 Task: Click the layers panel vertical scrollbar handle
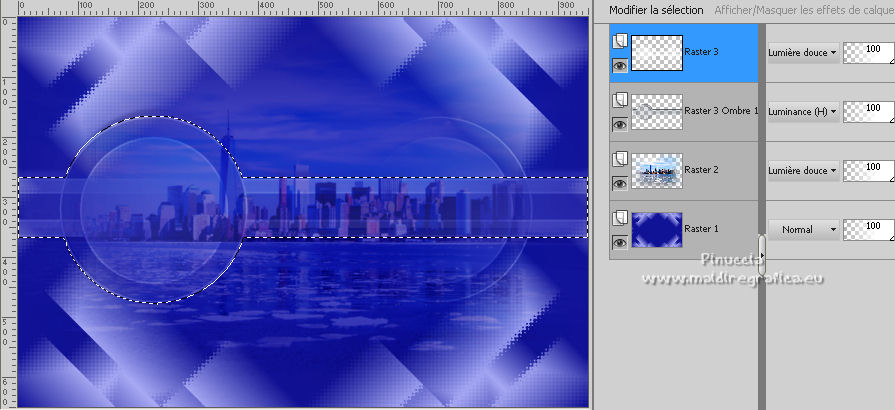click(x=761, y=254)
